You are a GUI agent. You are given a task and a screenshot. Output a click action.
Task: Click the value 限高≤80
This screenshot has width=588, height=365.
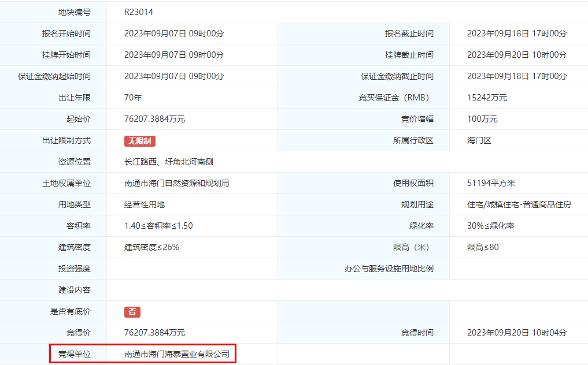(483, 247)
